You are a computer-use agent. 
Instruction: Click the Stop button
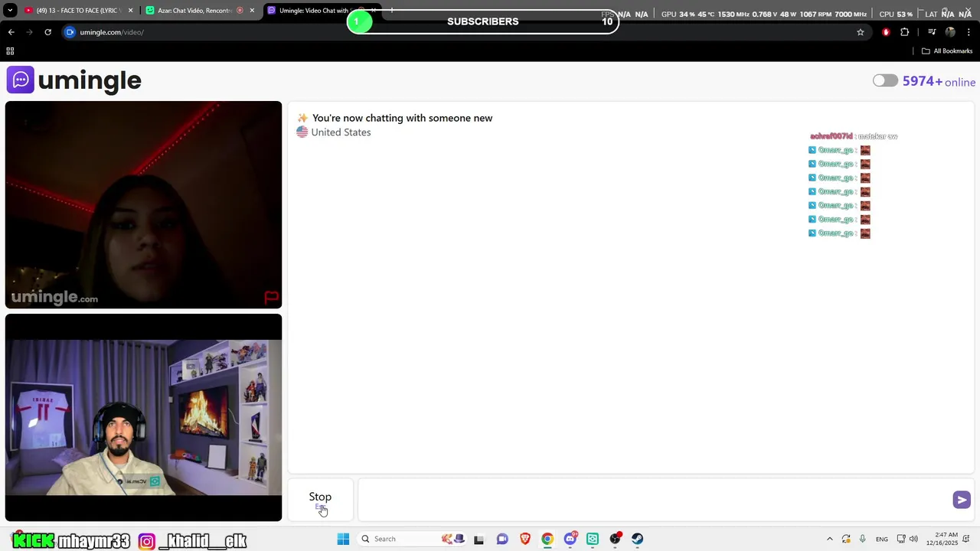[320, 500]
